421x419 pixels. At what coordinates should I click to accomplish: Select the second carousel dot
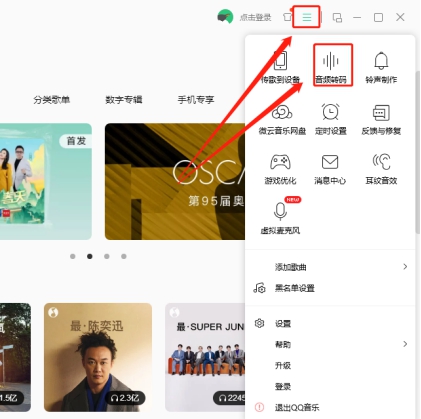[90, 256]
